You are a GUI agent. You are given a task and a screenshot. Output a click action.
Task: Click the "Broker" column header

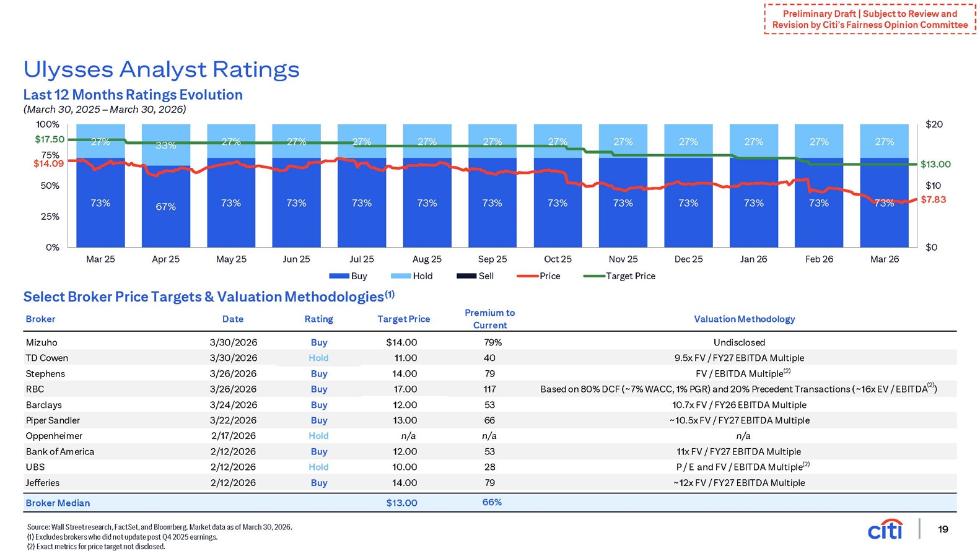[40, 319]
